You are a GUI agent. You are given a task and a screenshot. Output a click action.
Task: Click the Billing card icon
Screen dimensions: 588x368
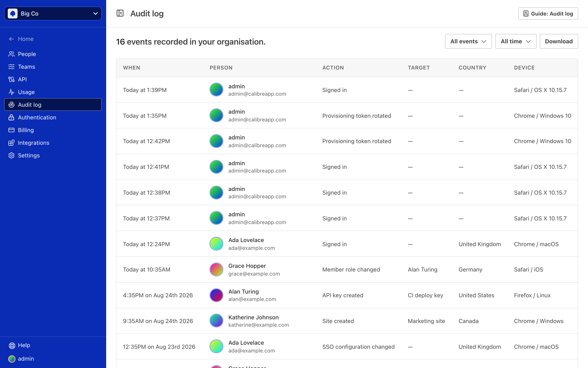[11, 130]
